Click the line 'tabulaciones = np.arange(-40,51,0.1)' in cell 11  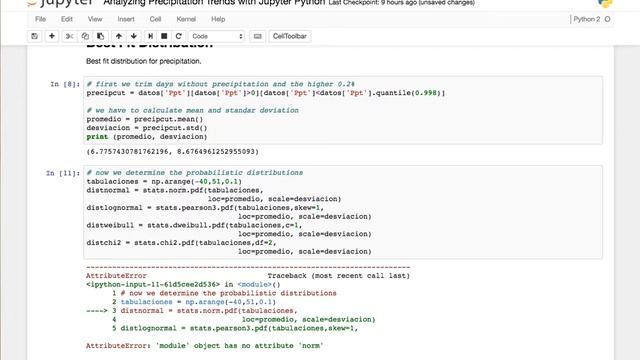164,181
